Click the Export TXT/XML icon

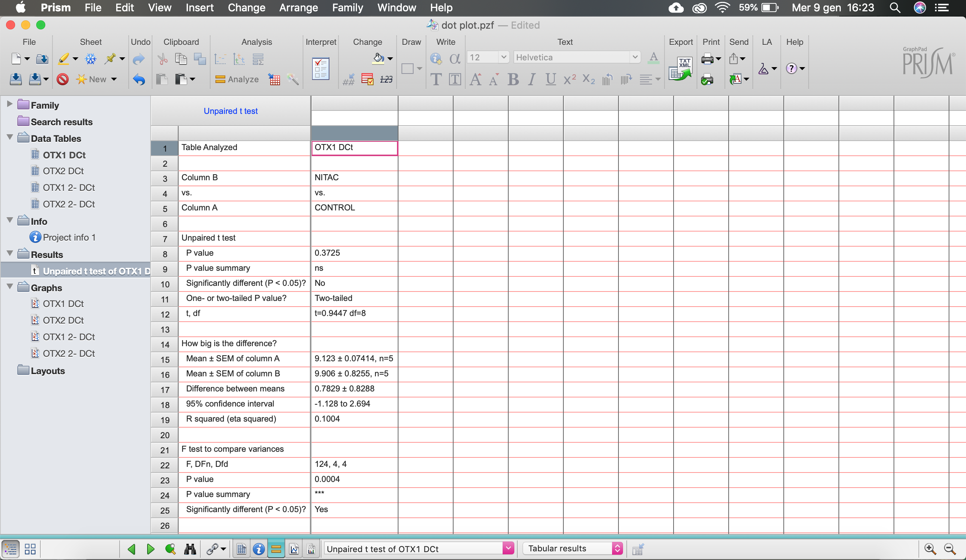coord(680,69)
